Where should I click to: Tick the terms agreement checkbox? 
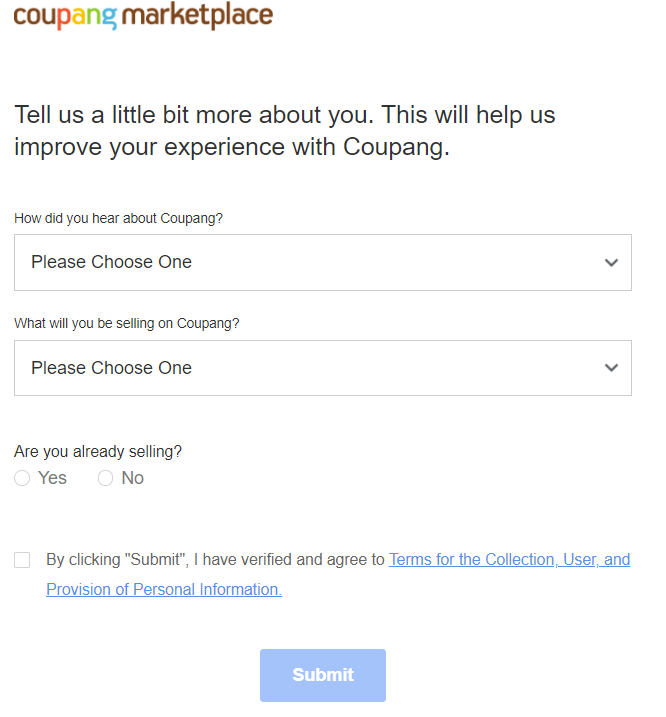22,560
